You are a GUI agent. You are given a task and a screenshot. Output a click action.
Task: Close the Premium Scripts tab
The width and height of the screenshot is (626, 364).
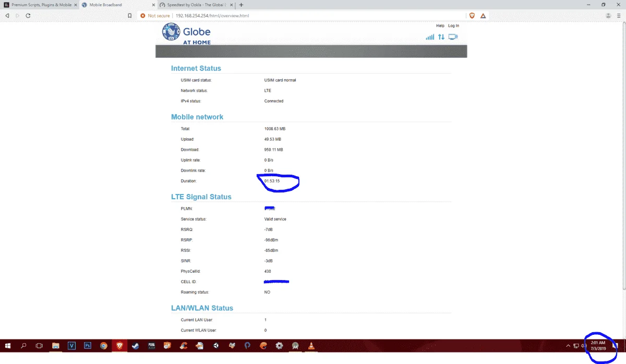click(x=75, y=5)
